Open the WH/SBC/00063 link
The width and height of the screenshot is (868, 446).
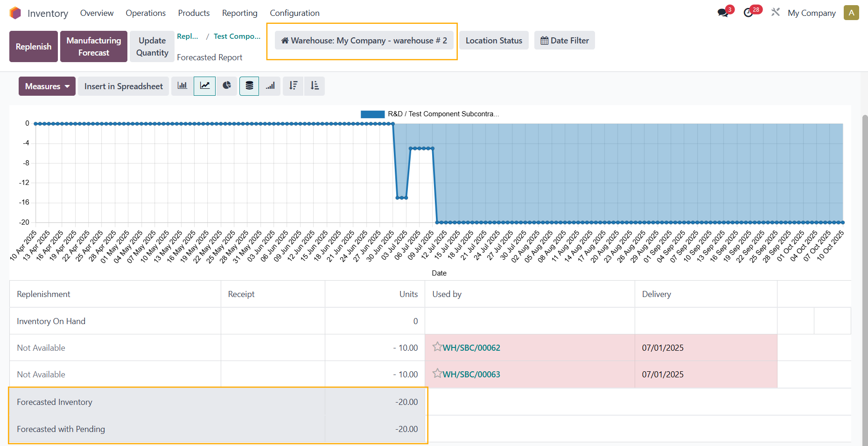(x=471, y=375)
